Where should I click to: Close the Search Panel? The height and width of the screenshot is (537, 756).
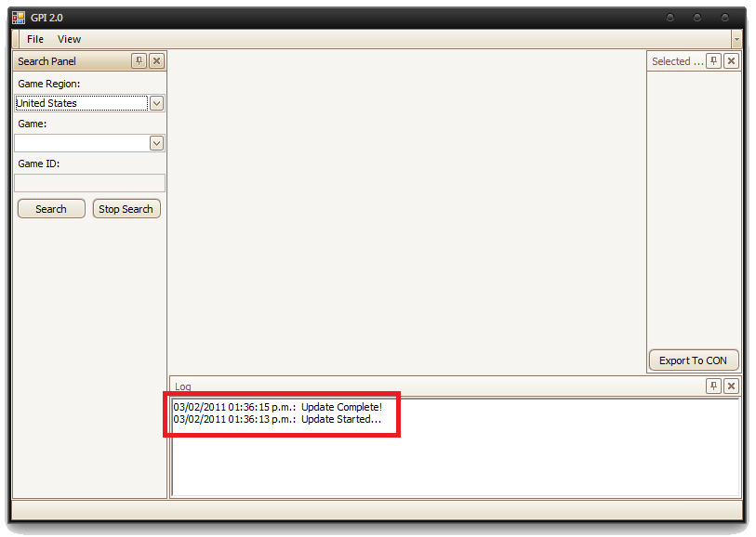pyautogui.click(x=156, y=61)
